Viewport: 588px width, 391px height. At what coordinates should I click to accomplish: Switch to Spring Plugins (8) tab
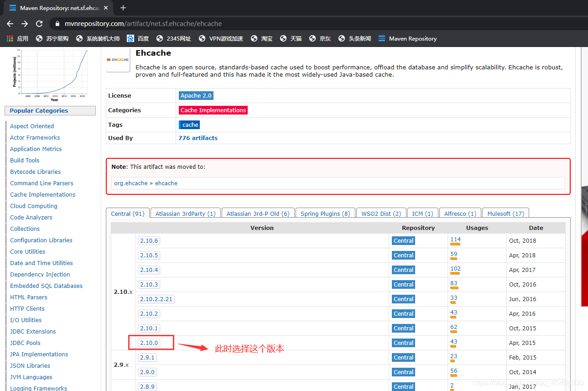[325, 214]
